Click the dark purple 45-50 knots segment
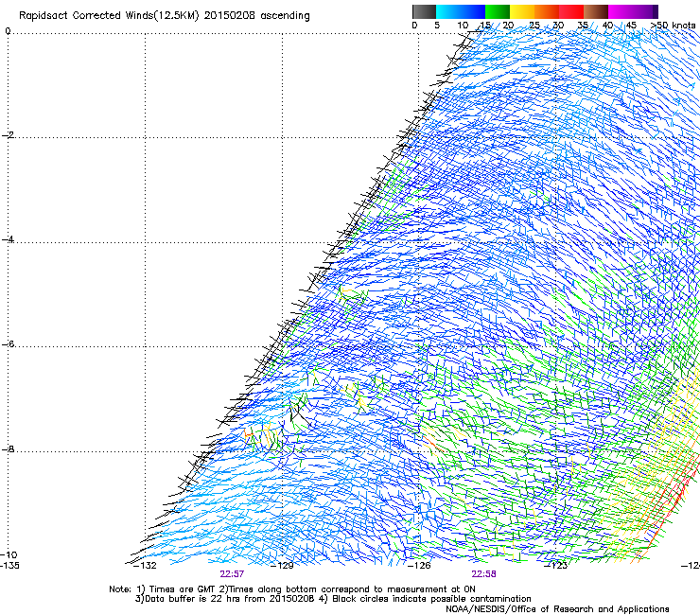The height and width of the screenshot is (615, 700). pos(645,11)
